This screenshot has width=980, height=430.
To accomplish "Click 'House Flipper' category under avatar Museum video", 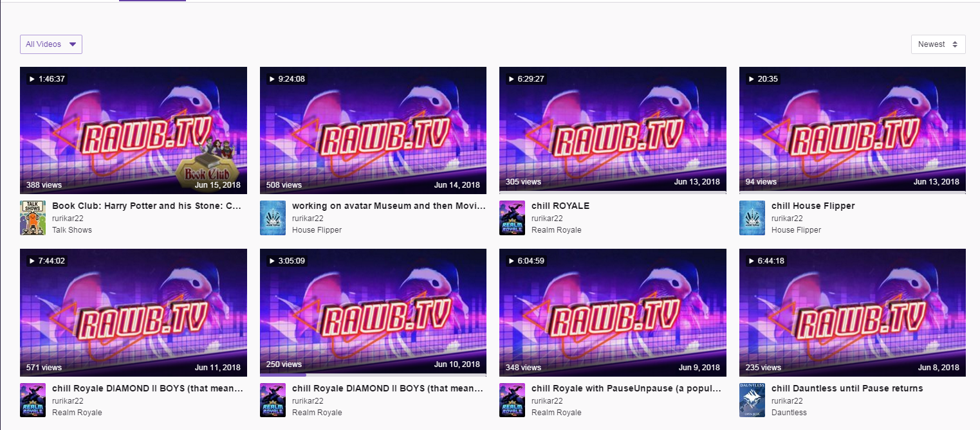I will [317, 230].
